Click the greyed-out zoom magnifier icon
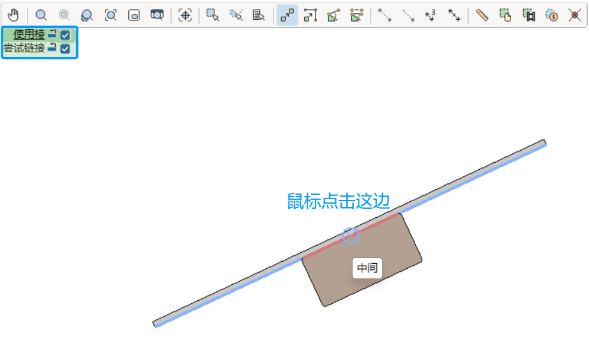The width and height of the screenshot is (589, 364). 65,15
